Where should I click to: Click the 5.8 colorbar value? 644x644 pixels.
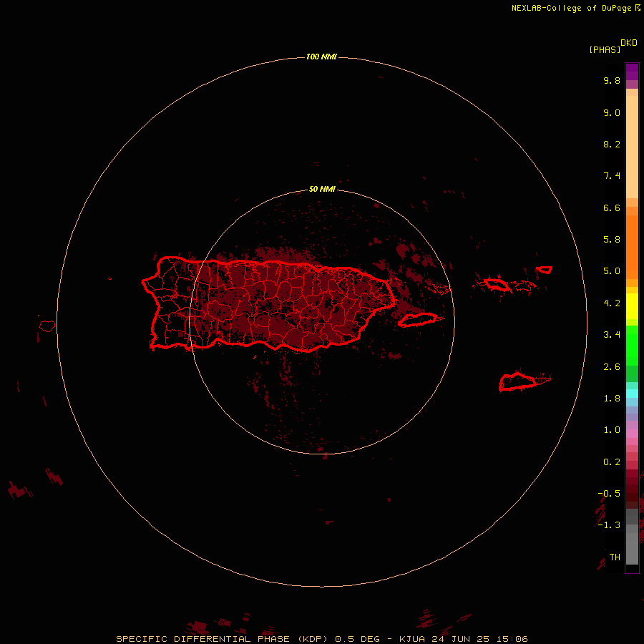pos(612,240)
